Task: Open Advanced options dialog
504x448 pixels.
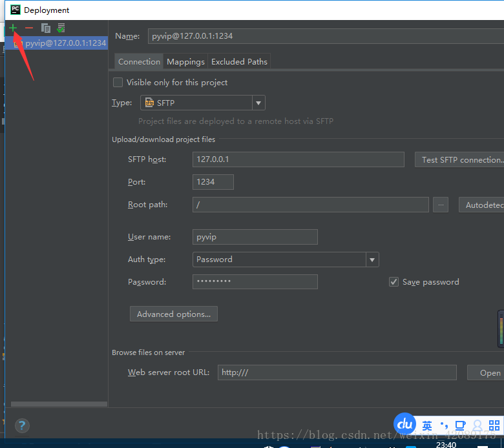Action: 174,314
